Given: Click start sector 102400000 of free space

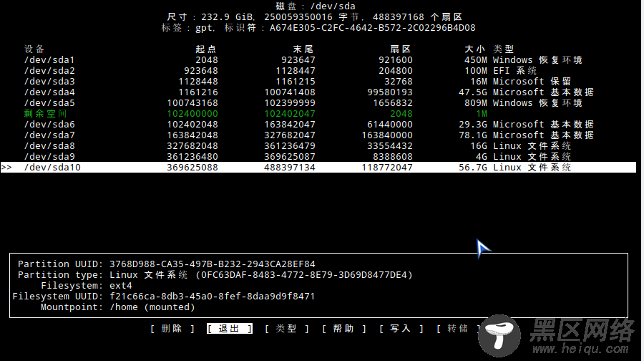Looking at the screenshot, I should pyautogui.click(x=192, y=113).
